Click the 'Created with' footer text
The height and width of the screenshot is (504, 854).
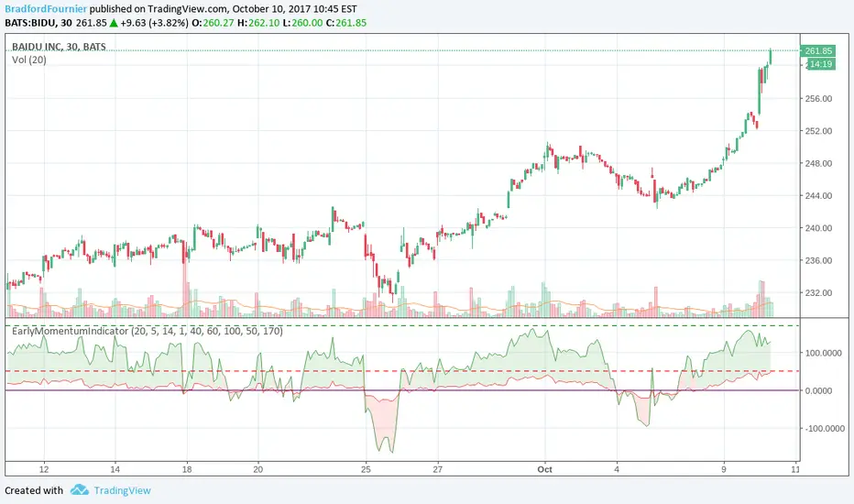click(x=34, y=490)
